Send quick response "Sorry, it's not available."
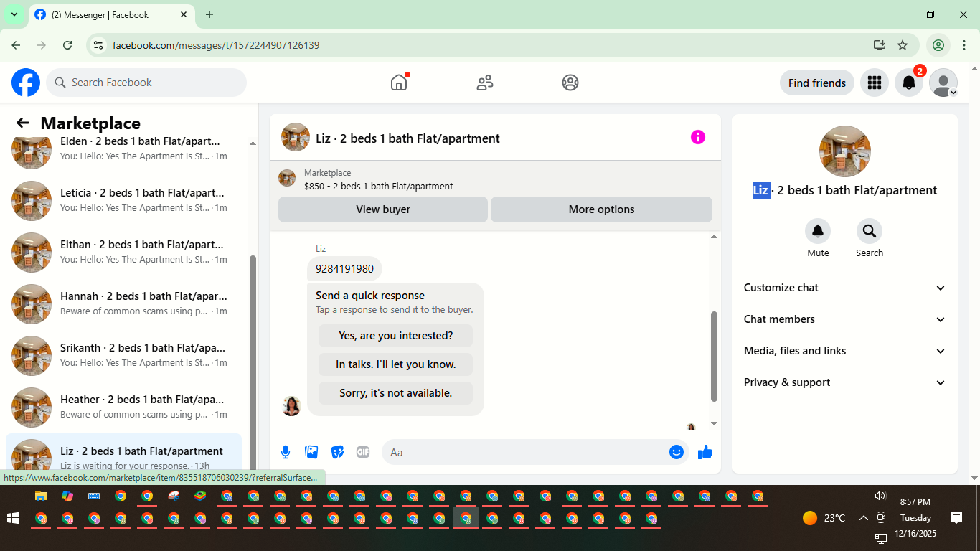980x551 pixels. (x=396, y=393)
